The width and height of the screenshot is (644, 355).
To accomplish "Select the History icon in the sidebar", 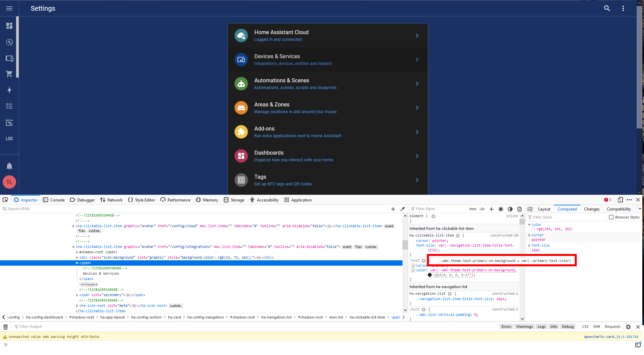I will [9, 42].
